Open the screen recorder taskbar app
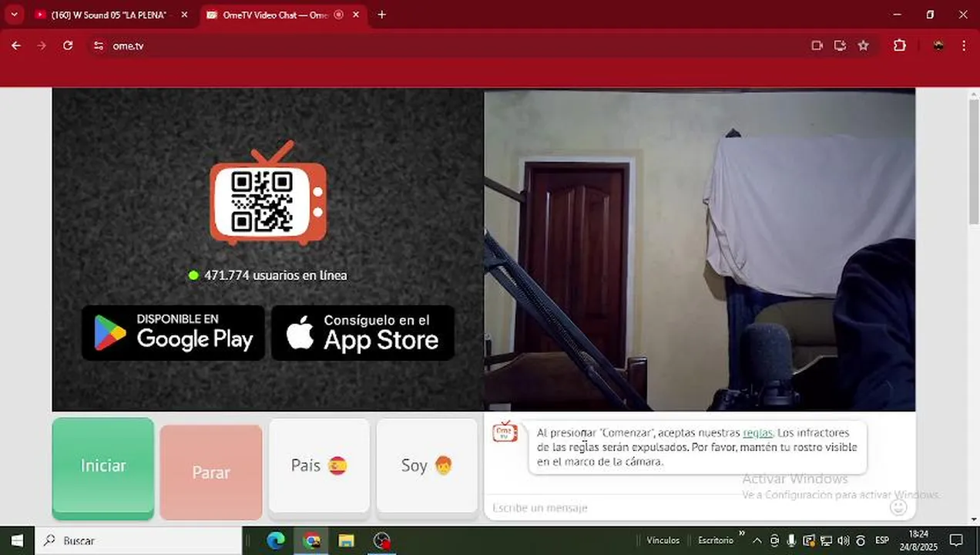Image resolution: width=980 pixels, height=555 pixels. (381, 540)
